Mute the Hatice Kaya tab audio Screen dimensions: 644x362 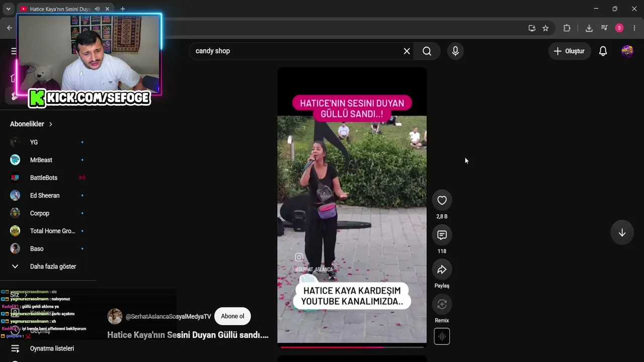(97, 9)
